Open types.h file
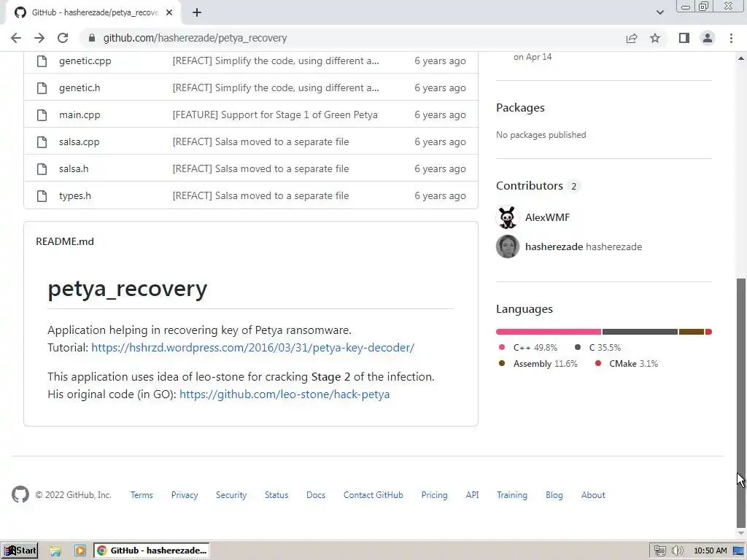Viewport: 747px width, 560px height. click(x=75, y=195)
